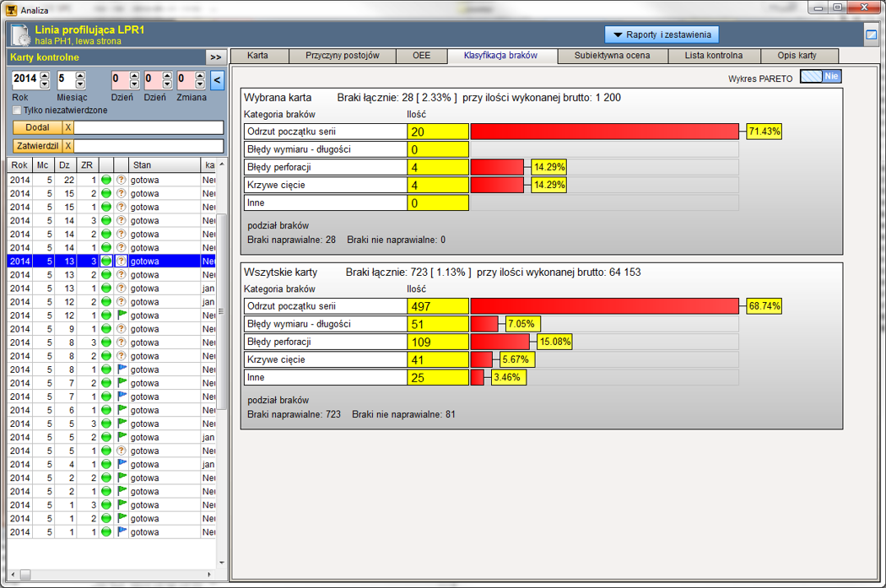Click flag icon for day 4 shift 1

pos(121,464)
